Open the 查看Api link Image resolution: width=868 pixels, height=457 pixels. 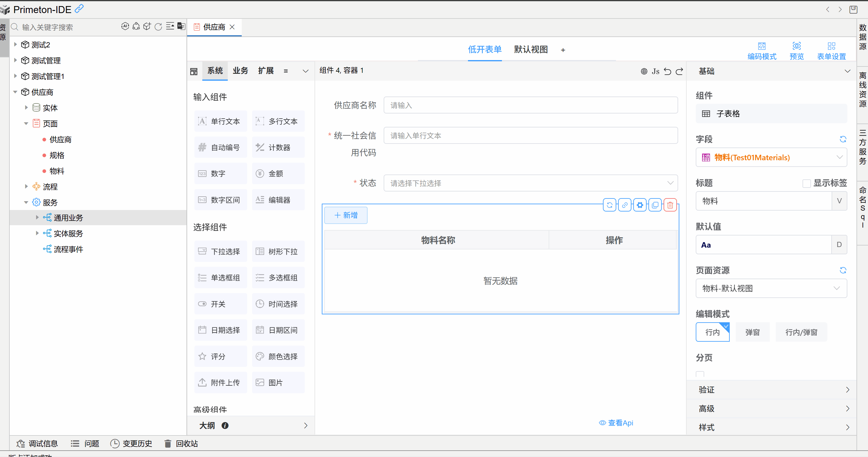point(620,423)
